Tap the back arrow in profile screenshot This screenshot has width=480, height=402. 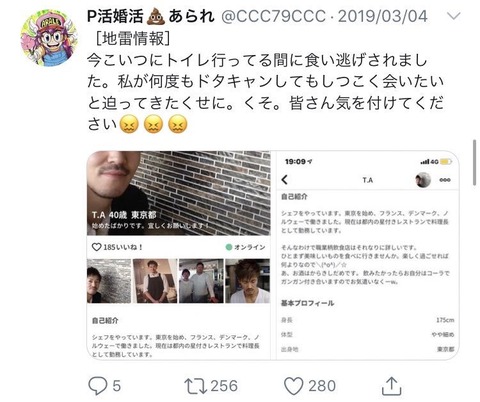click(x=284, y=180)
